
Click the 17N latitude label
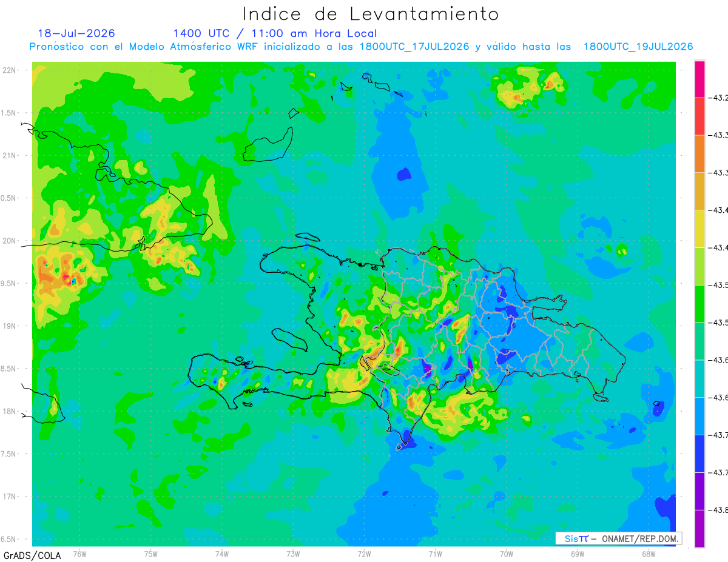pos(10,497)
